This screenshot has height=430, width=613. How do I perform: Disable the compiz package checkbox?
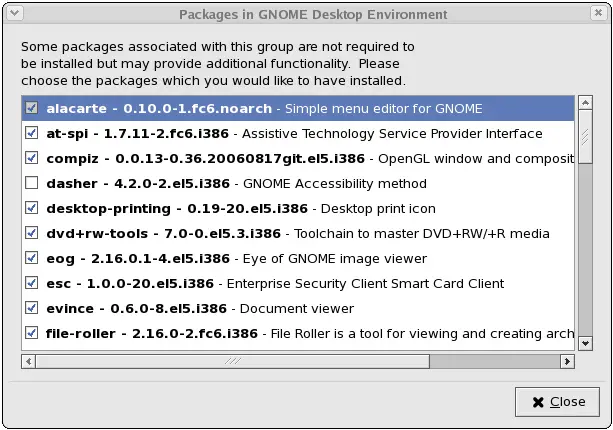pyautogui.click(x=31, y=158)
